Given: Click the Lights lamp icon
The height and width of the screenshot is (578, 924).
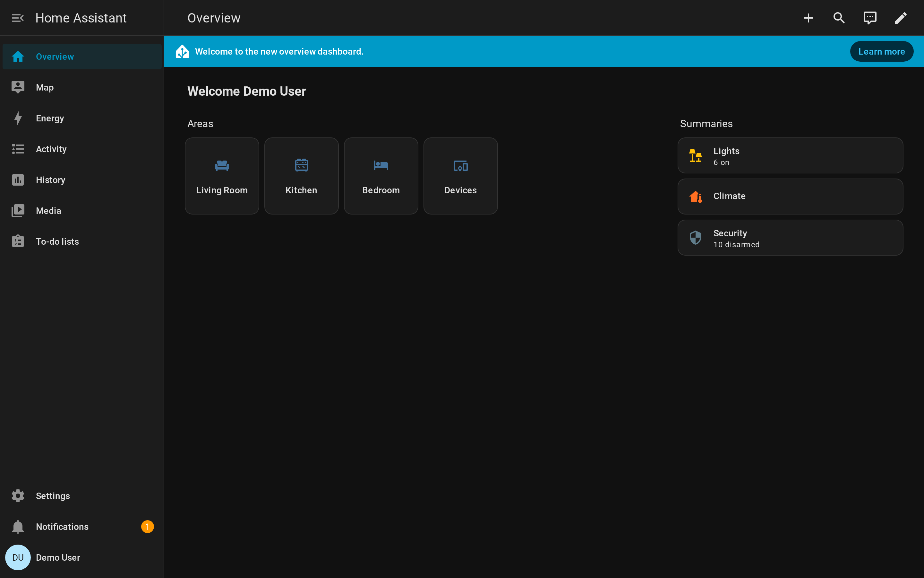Looking at the screenshot, I should point(696,156).
